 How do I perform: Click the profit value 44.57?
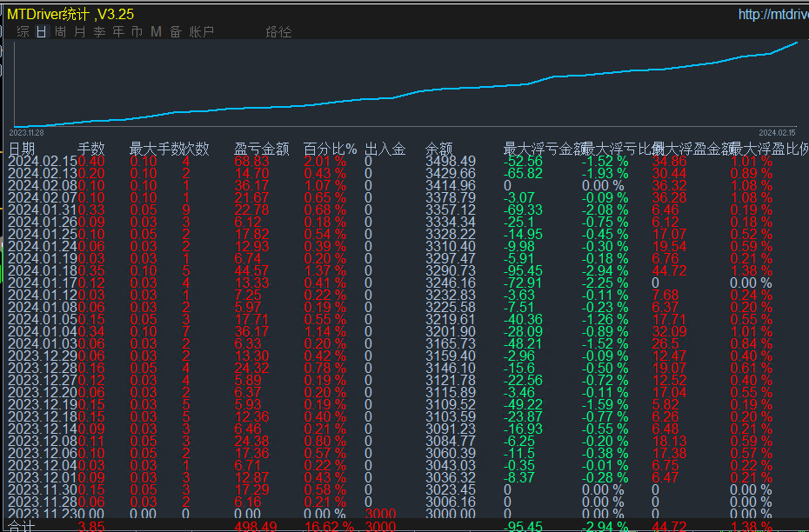tap(251, 270)
